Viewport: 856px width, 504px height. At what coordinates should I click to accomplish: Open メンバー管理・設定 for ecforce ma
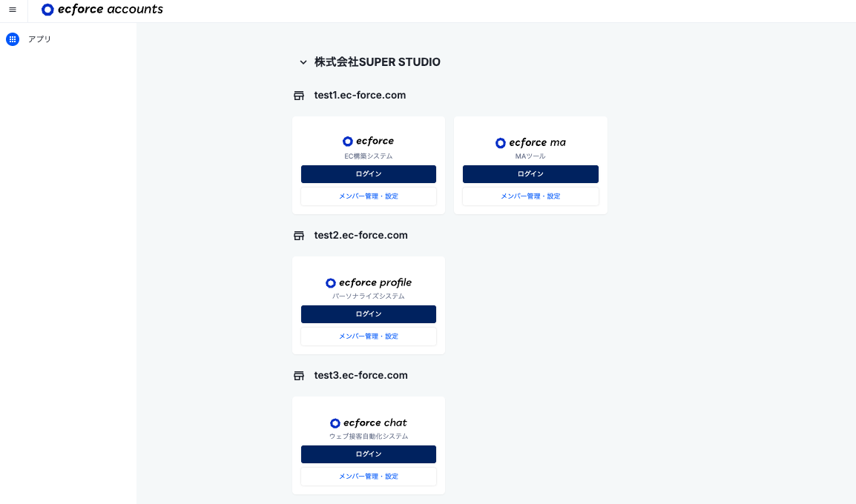click(530, 196)
